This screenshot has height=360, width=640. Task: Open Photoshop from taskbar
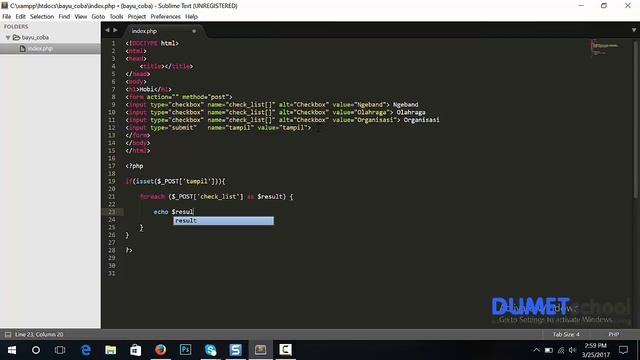185,350
